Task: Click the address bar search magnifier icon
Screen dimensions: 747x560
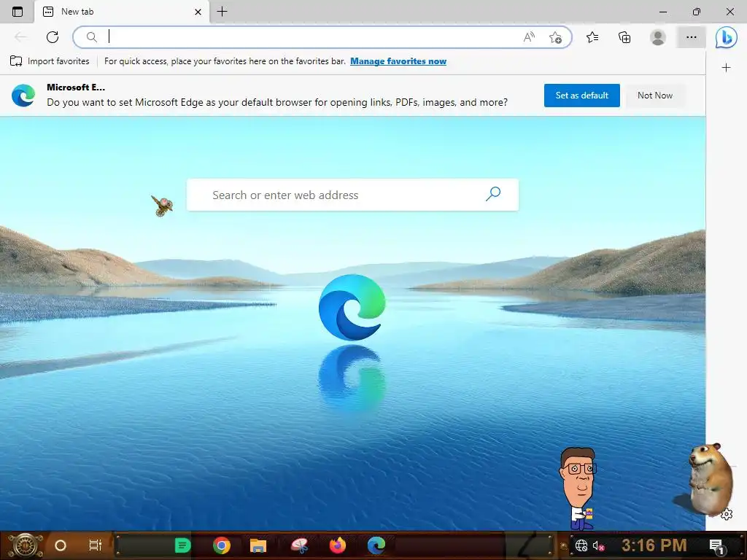Action: [x=91, y=37]
